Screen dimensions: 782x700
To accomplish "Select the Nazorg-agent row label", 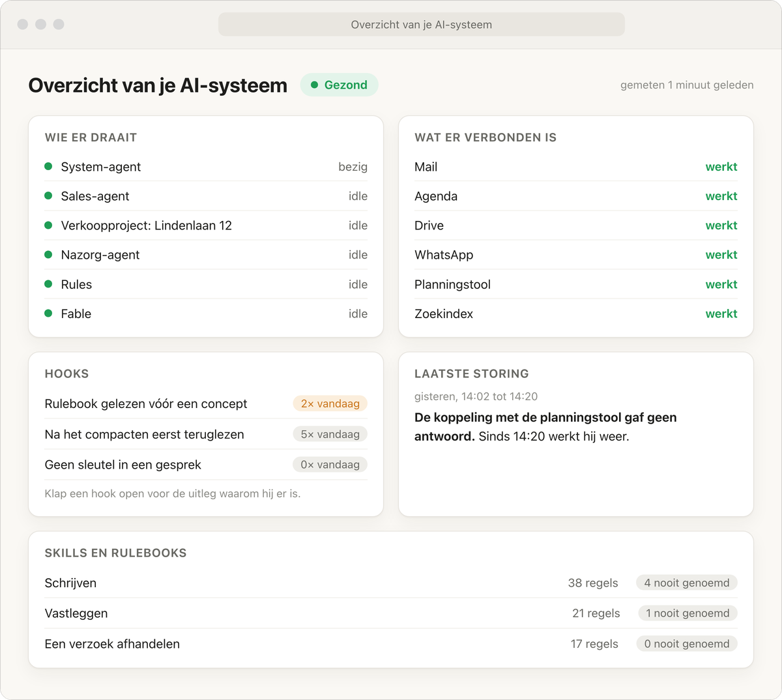I will [x=100, y=255].
